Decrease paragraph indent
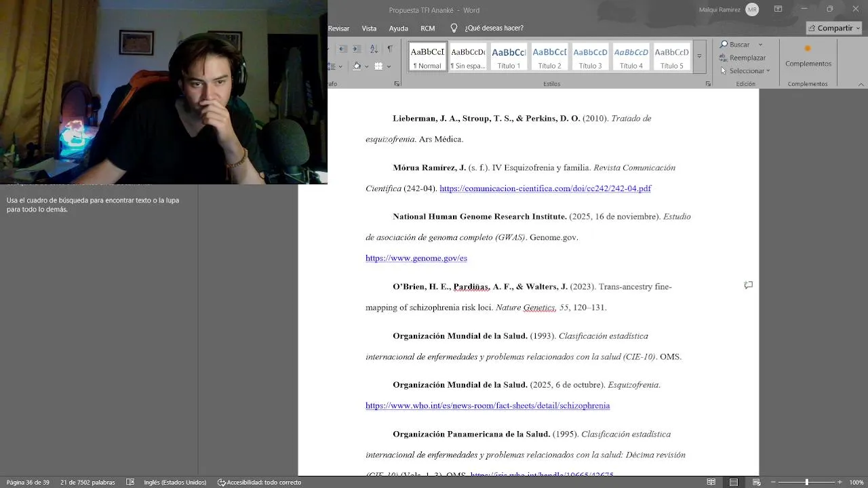Image resolution: width=868 pixels, height=488 pixels. tap(343, 49)
